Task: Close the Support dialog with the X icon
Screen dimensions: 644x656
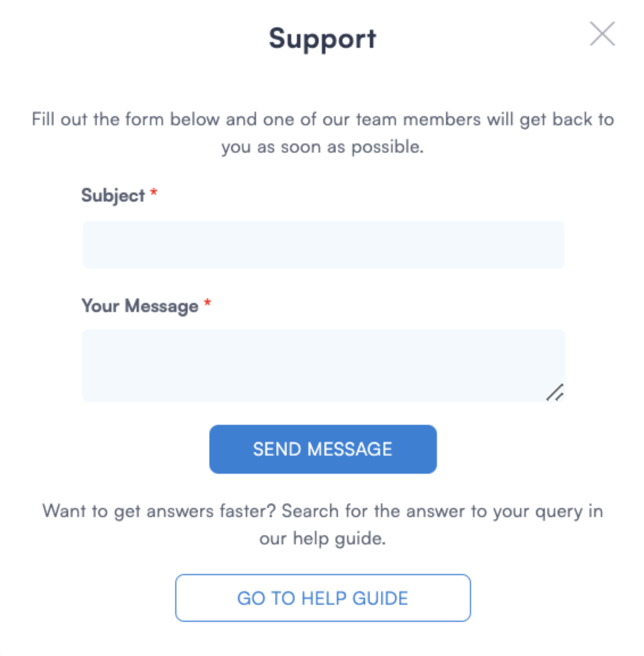Action: tap(602, 34)
